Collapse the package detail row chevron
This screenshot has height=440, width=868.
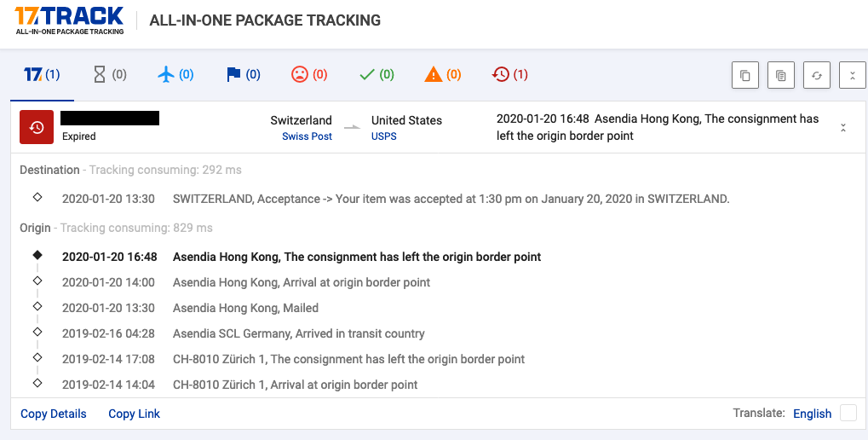843,128
